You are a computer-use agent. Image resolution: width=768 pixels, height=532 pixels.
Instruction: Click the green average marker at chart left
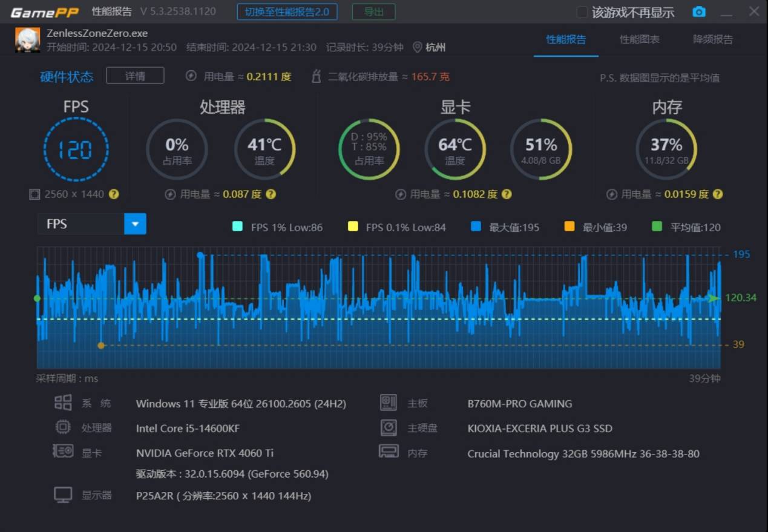(37, 298)
